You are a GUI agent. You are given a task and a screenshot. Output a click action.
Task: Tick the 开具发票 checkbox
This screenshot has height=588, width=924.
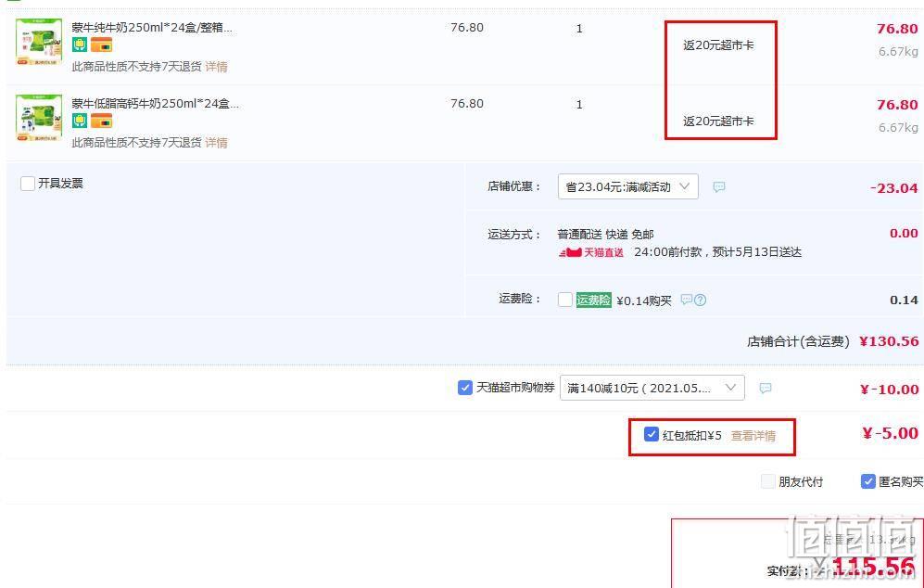[x=27, y=184]
